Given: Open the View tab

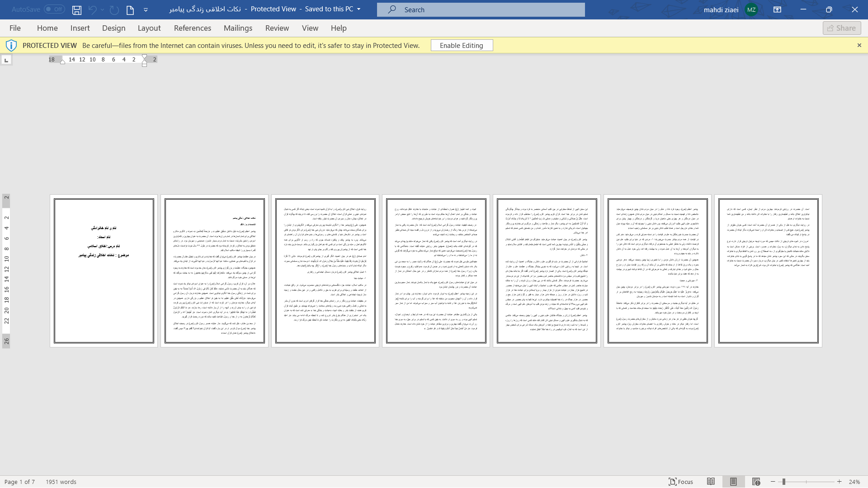Looking at the screenshot, I should coord(310,28).
